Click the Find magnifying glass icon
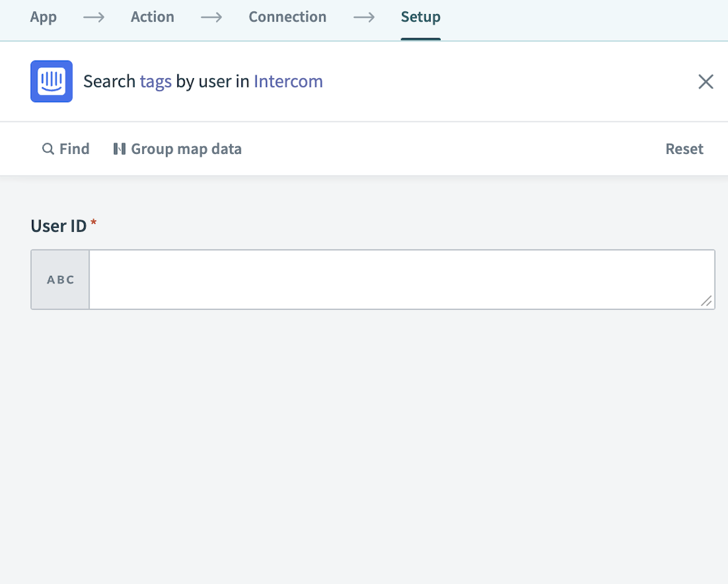Viewport: 728px width, 584px height. tap(47, 149)
